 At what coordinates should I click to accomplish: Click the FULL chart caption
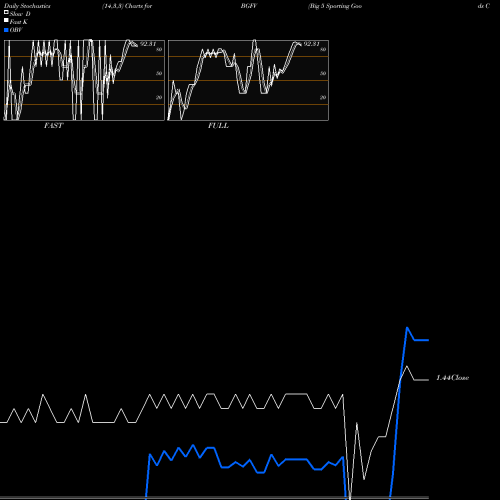pyautogui.click(x=218, y=126)
